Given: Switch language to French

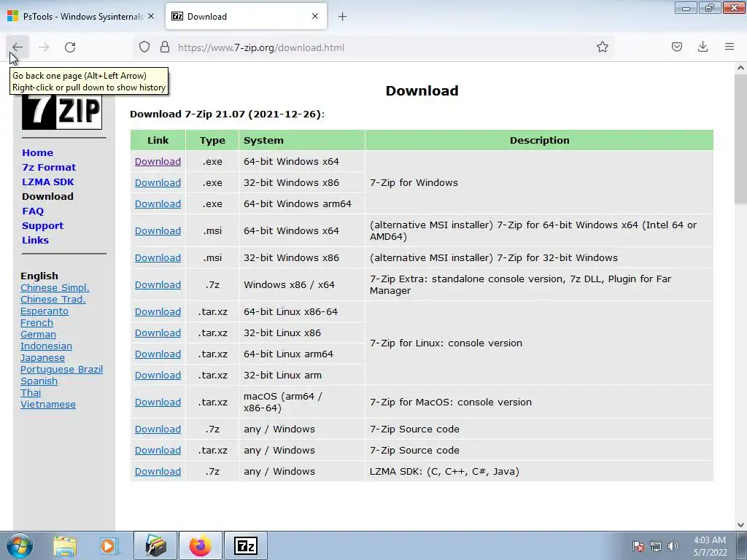Looking at the screenshot, I should (36, 323).
